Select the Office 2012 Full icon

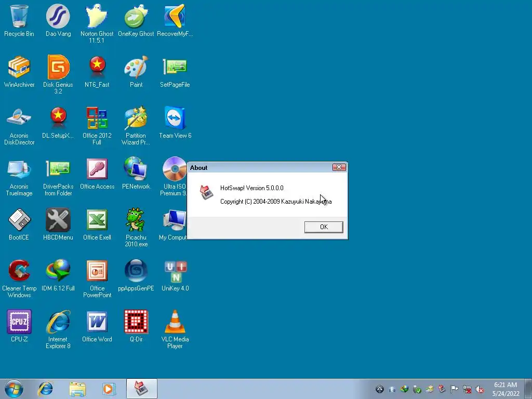pyautogui.click(x=97, y=125)
